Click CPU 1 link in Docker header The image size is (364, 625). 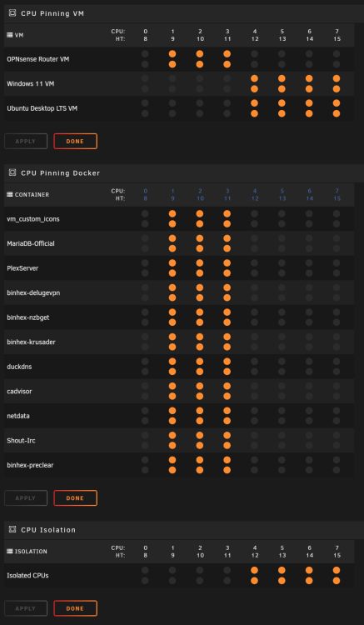172,191
